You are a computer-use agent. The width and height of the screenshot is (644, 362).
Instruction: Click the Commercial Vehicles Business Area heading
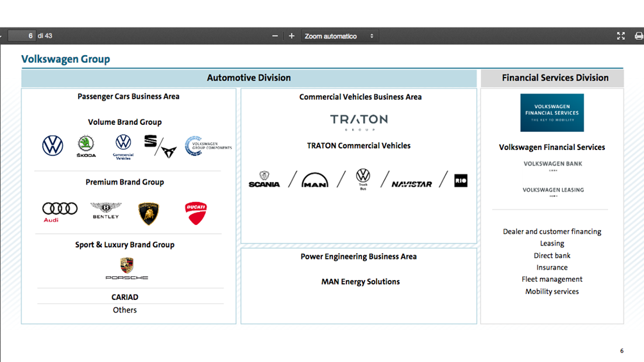pyautogui.click(x=360, y=97)
